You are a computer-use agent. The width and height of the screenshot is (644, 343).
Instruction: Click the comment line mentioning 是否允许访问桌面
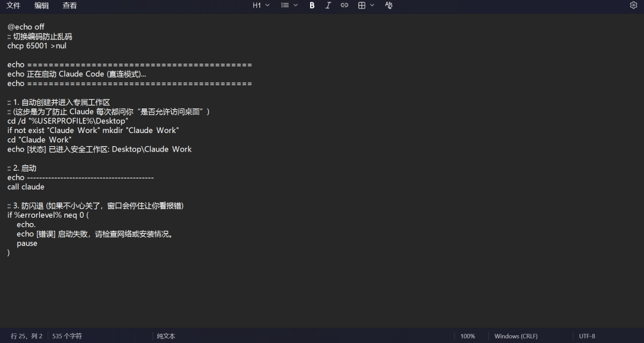109,112
